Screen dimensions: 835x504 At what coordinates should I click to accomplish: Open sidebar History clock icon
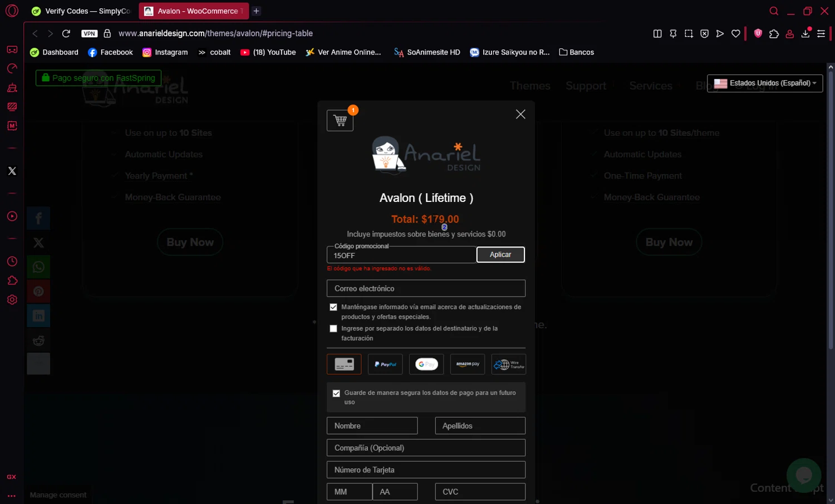click(12, 261)
